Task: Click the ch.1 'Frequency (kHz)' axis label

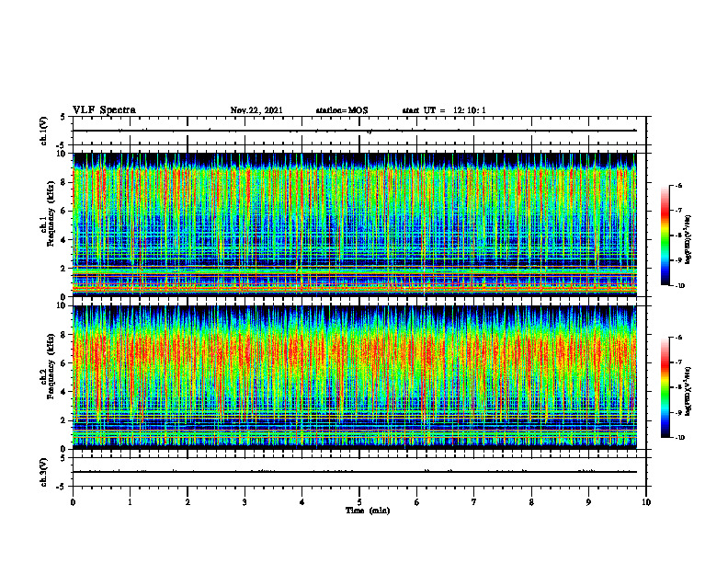Action: click(51, 213)
